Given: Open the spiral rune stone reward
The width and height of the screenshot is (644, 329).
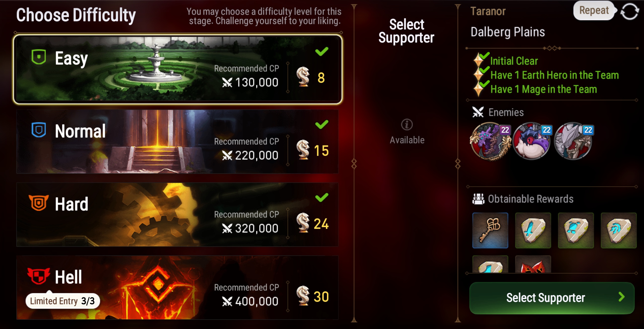Looking at the screenshot, I should (x=619, y=230).
